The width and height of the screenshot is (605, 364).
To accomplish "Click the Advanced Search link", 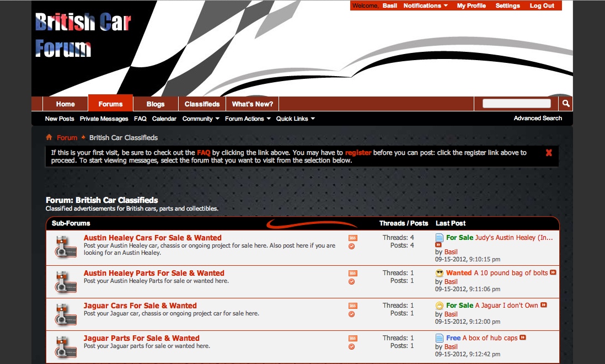I will click(x=538, y=118).
